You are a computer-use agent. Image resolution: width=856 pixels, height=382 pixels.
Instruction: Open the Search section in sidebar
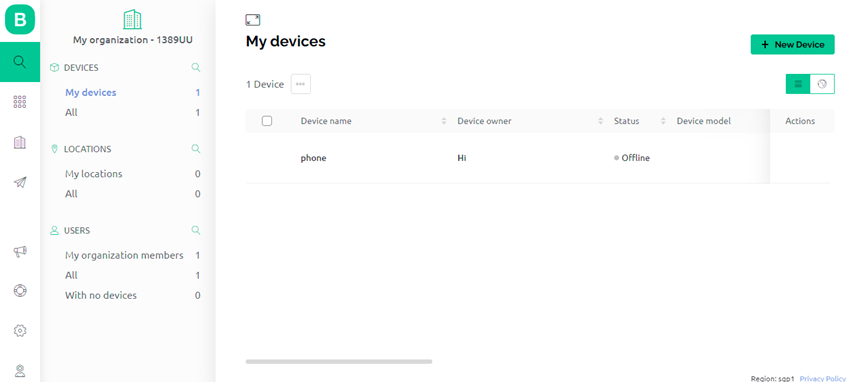click(x=20, y=62)
